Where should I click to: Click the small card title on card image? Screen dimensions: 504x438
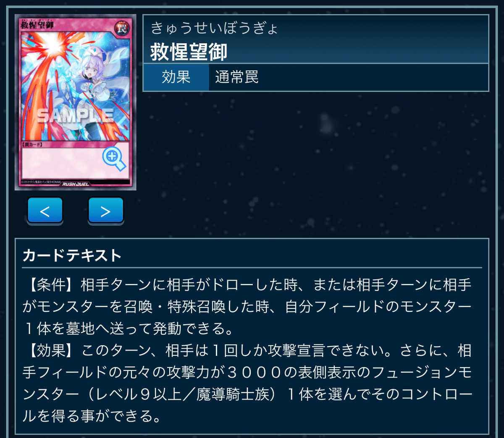37,25
